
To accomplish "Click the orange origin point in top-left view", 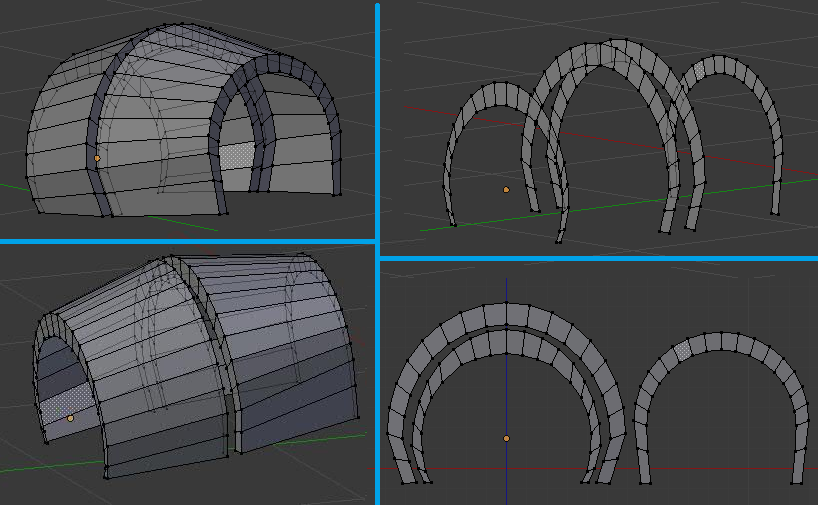I will [x=97, y=158].
